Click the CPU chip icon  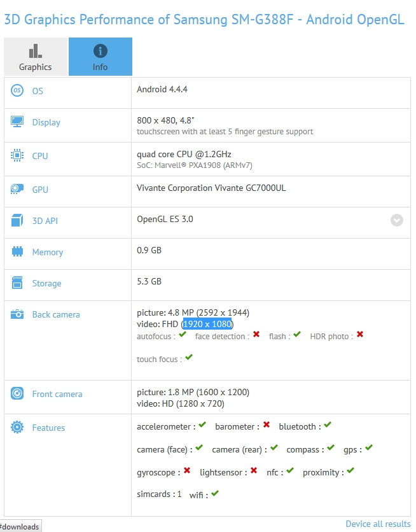(17, 156)
